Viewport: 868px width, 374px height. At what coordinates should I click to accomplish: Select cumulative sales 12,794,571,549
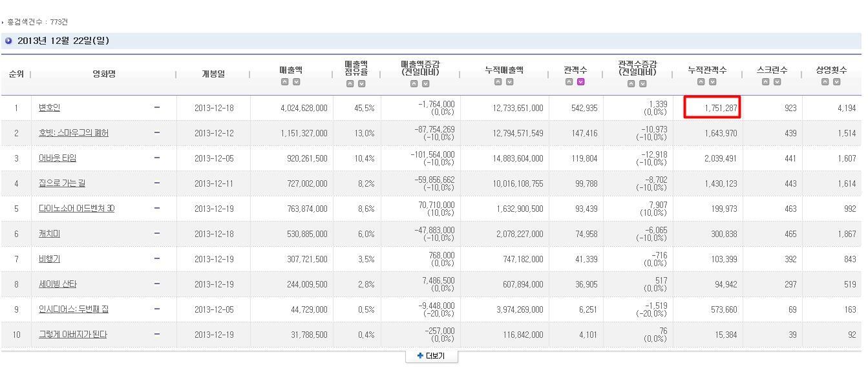(x=518, y=134)
